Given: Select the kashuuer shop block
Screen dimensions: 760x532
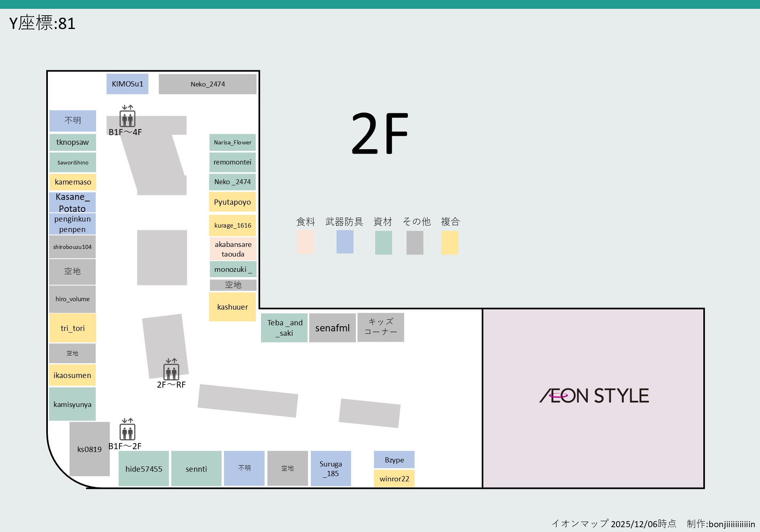Looking at the screenshot, I should (x=232, y=307).
